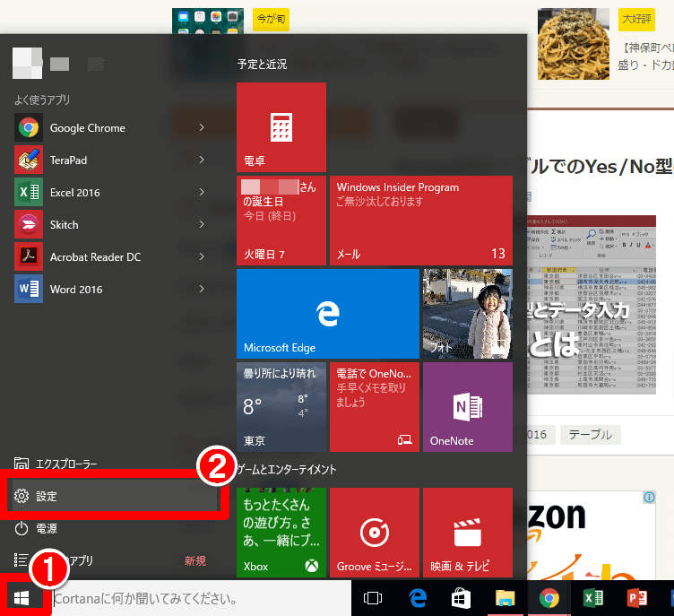Image resolution: width=674 pixels, height=616 pixels.
Task: Open the Xbox tile
Action: point(281,533)
